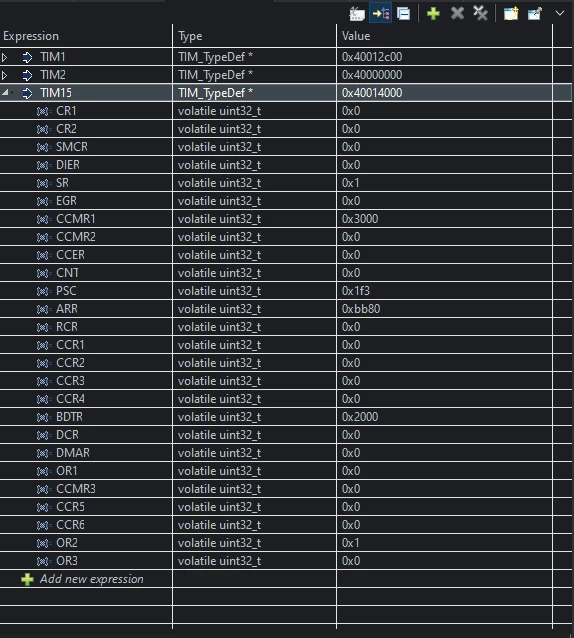Click volatile uint32_t type of CNT
Image resolution: width=574 pixels, height=638 pixels.
(x=219, y=273)
